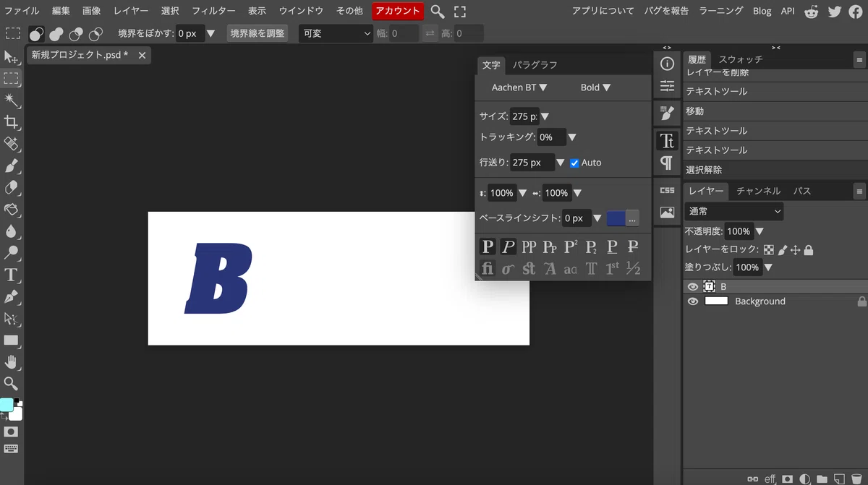
Task: Open the 可変 selection style dropdown
Action: (x=336, y=33)
